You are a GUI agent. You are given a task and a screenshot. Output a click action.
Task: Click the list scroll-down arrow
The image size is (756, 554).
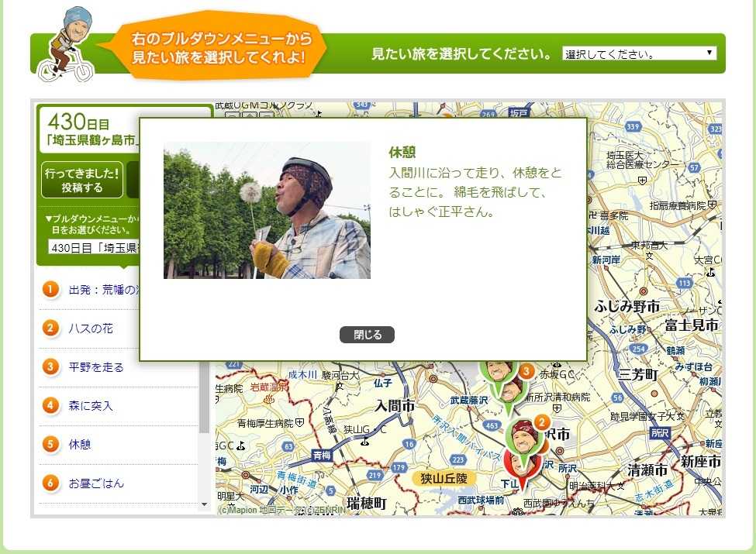(205, 504)
